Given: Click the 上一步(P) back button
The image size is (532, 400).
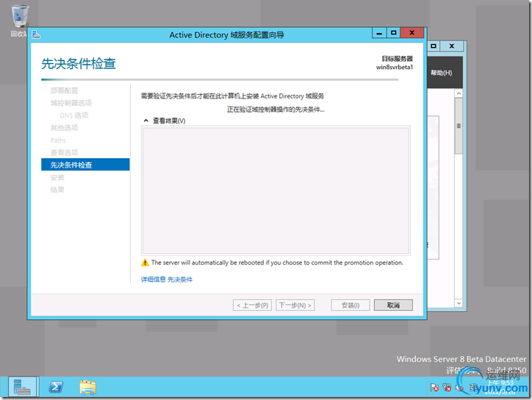Looking at the screenshot, I should pos(252,305).
